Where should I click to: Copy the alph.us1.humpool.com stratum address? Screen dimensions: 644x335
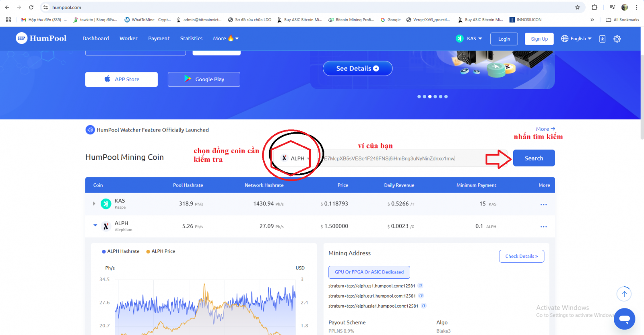pos(420,286)
